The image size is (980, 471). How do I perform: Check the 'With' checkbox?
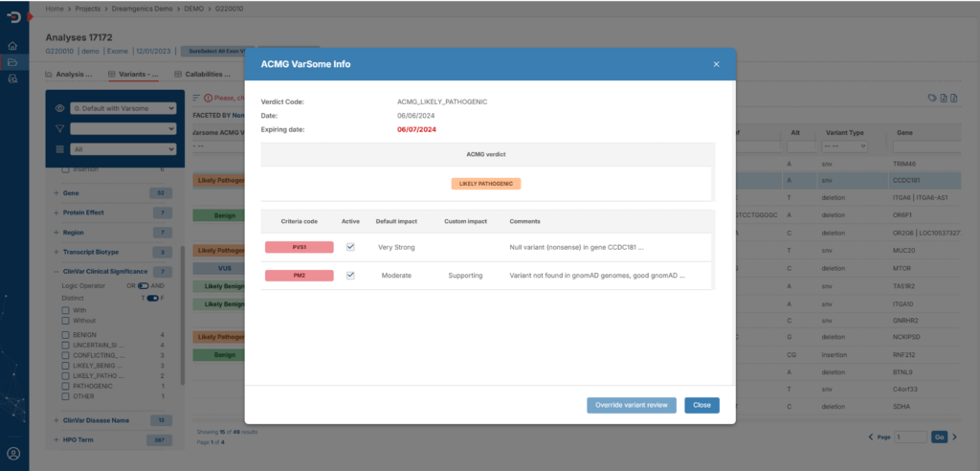click(x=66, y=310)
